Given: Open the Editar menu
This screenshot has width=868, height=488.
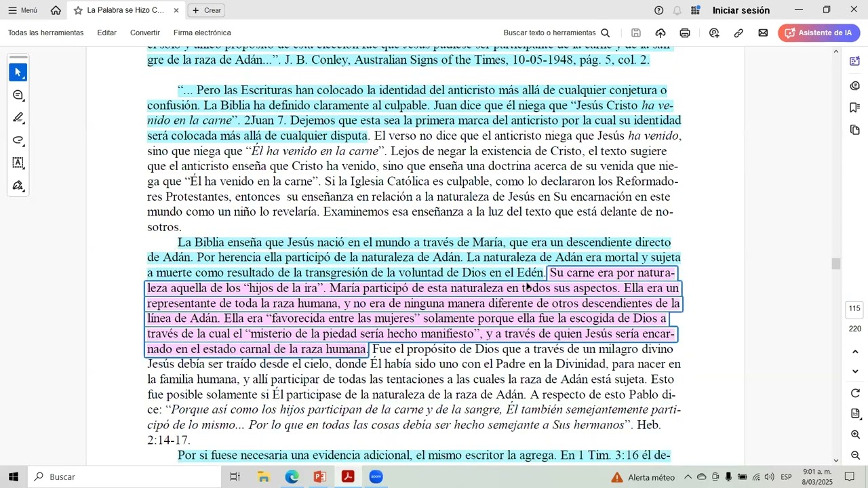Looking at the screenshot, I should tap(106, 33).
